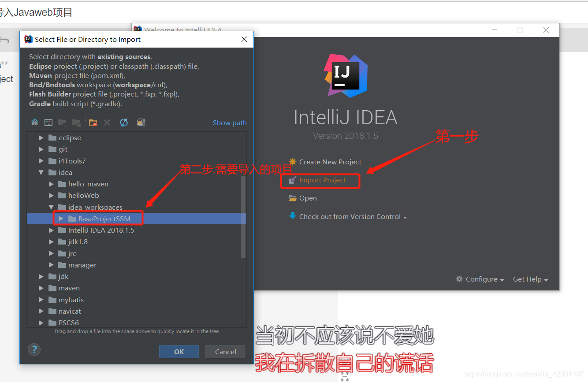Refresh the file tree

(124, 122)
